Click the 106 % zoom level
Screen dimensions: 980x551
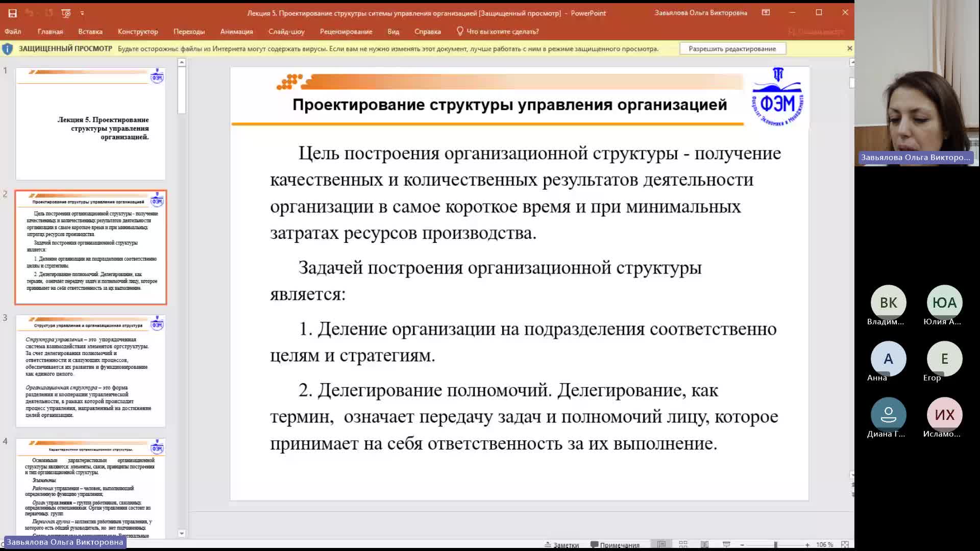tap(824, 545)
